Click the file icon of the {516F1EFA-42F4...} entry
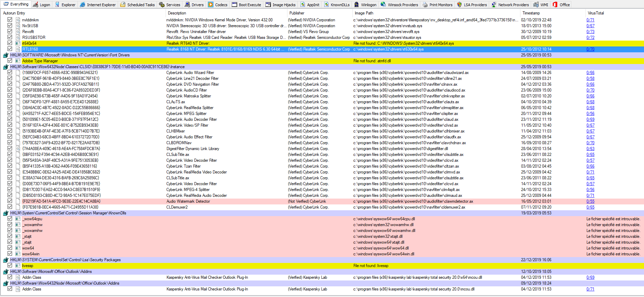 click(18, 125)
